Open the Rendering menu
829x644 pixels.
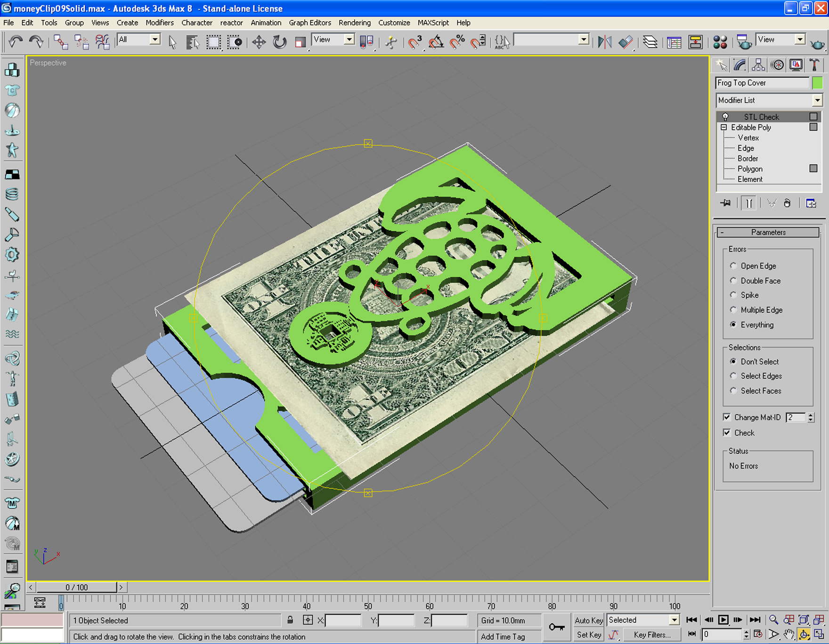tap(355, 23)
